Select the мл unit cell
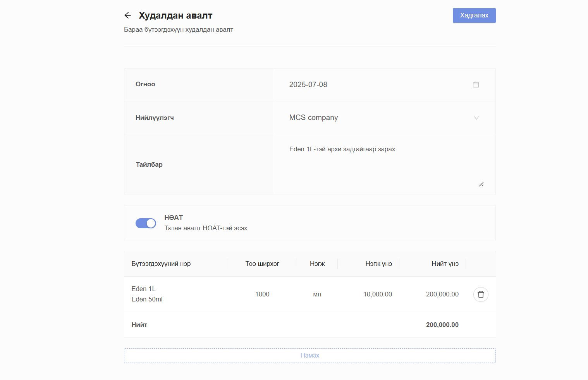 tap(317, 294)
